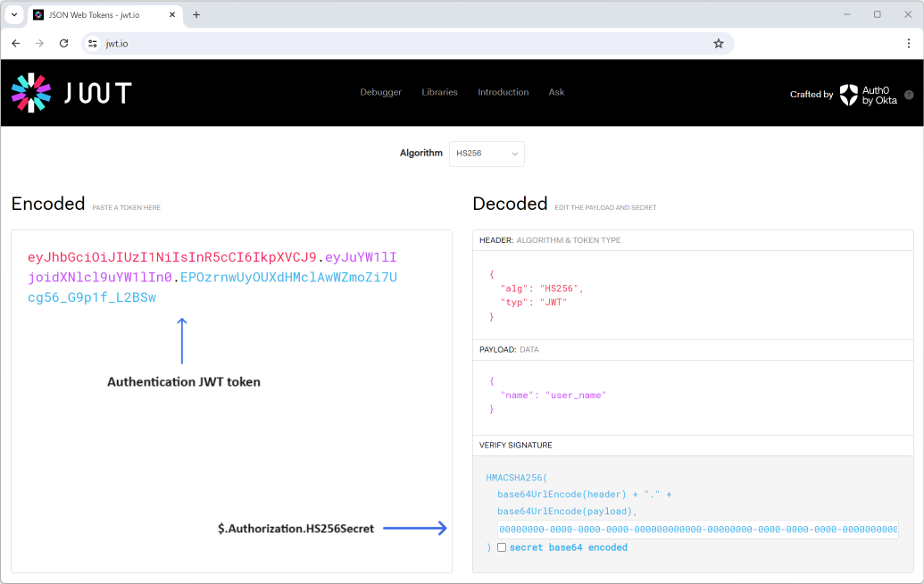Open the Chrome three-dot menu
This screenshot has width=924, height=584.
pyautogui.click(x=909, y=43)
